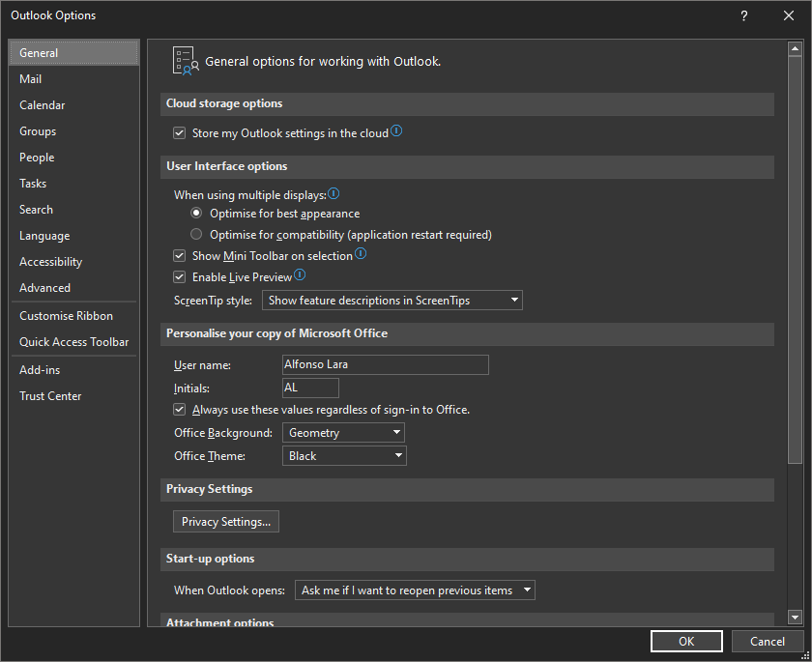This screenshot has width=812, height=662.
Task: Open Customise Ribbon settings
Action: point(74,316)
